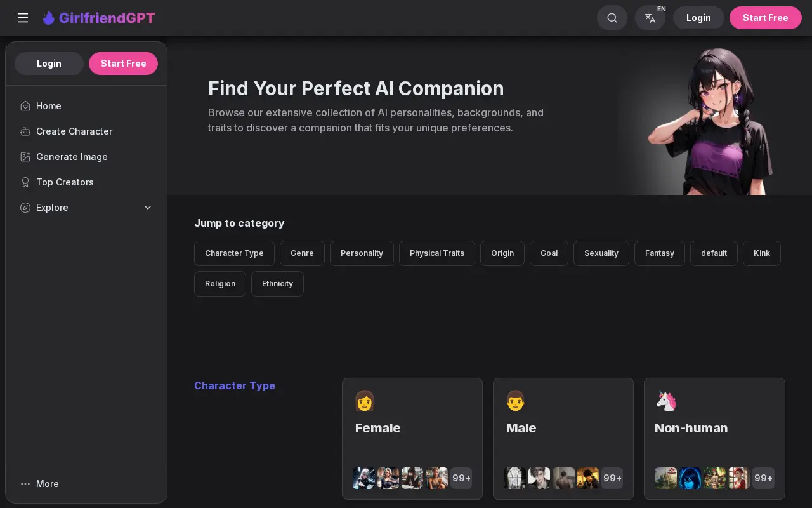This screenshot has height=508, width=812.
Task: Click the Generate Image icon
Action: pyautogui.click(x=25, y=157)
